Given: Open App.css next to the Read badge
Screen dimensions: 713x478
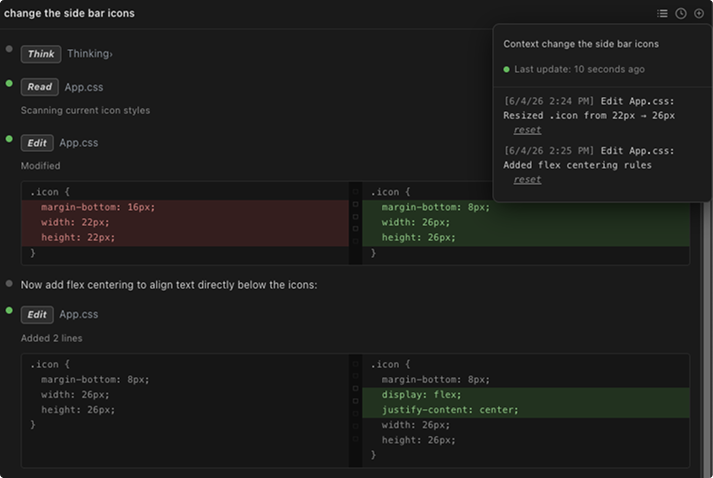Looking at the screenshot, I should click(84, 87).
